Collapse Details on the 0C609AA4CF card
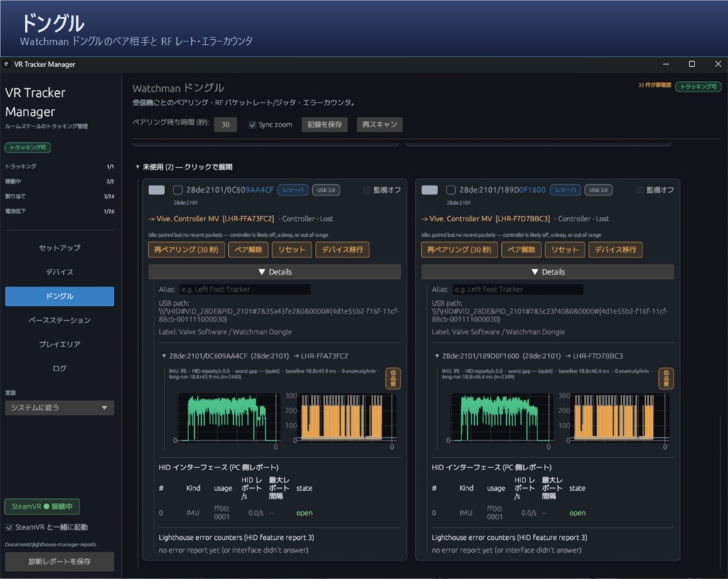 [x=274, y=272]
